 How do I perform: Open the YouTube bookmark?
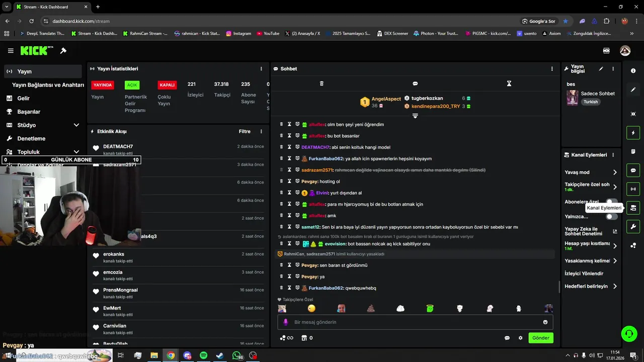[x=268, y=33]
